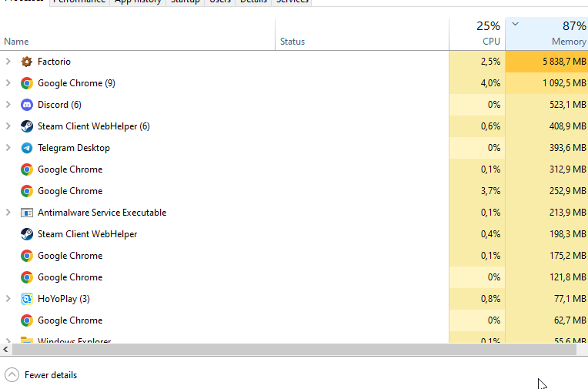Viewport: 588px width, 389px height.
Task: Select the Telegram Desktop row name
Action: pos(74,148)
